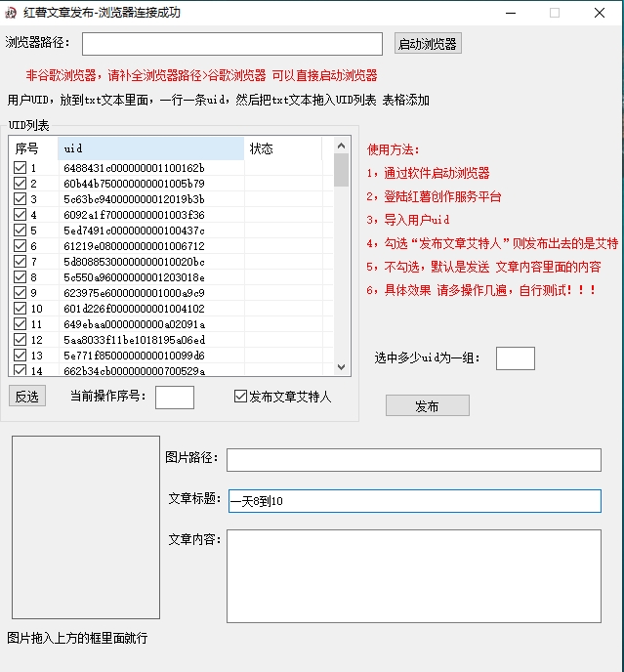Click the 发布 button

click(428, 405)
